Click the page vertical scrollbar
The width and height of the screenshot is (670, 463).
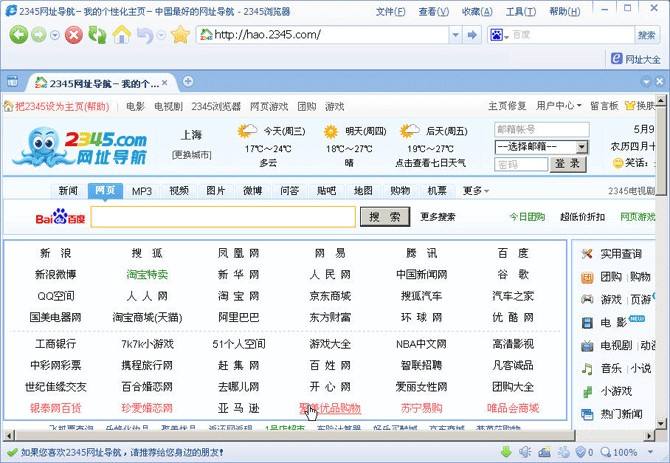click(x=661, y=262)
